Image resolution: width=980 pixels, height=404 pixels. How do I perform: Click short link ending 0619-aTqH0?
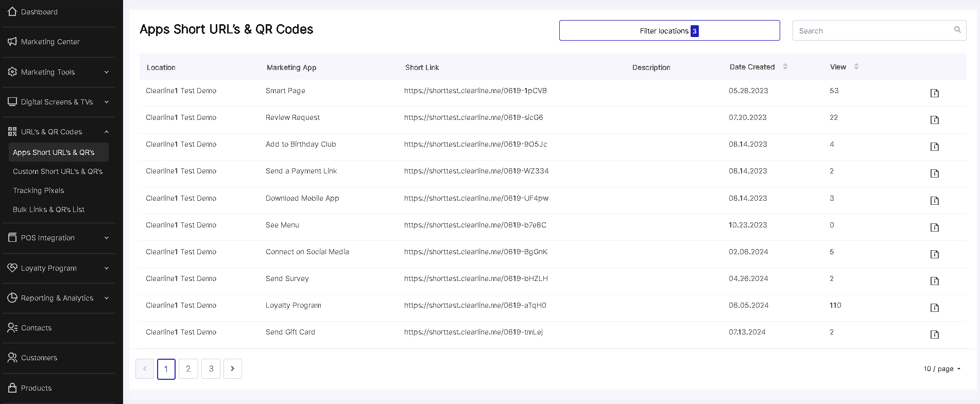click(x=475, y=305)
